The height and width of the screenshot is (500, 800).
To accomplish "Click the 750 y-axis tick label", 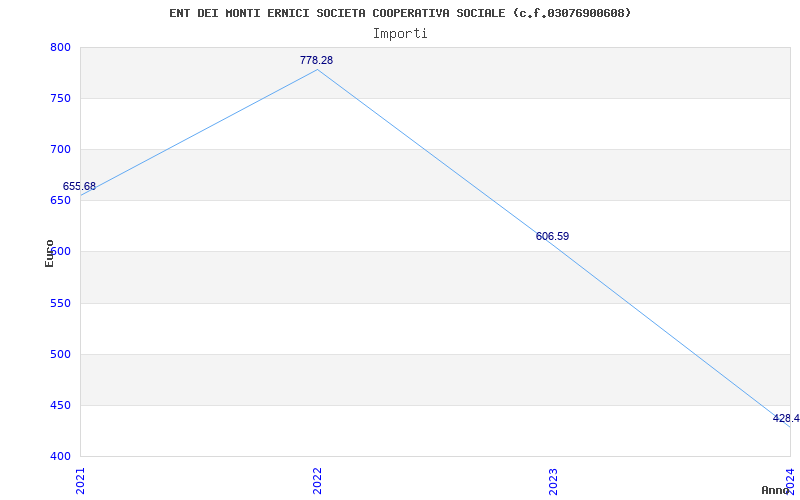I will (60, 98).
